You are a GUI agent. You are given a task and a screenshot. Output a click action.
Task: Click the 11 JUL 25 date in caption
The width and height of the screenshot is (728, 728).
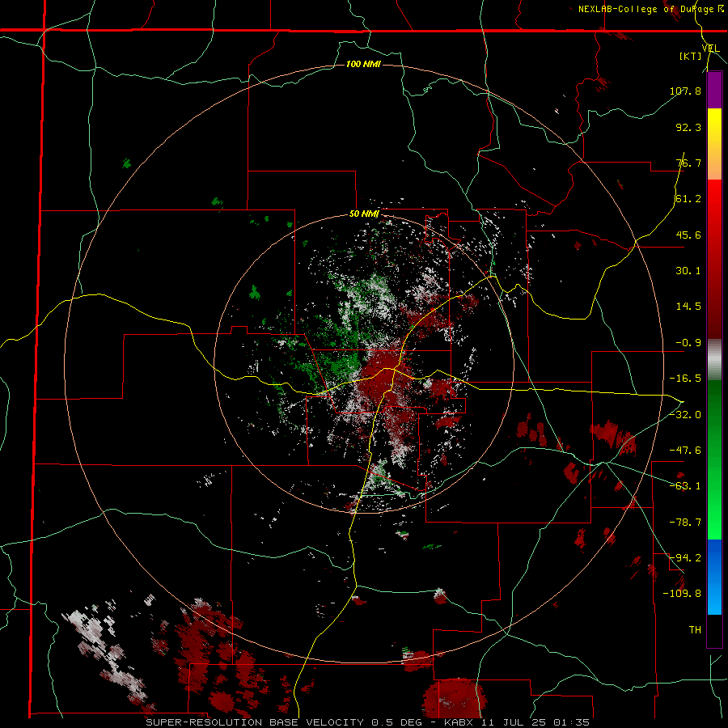tap(515, 722)
